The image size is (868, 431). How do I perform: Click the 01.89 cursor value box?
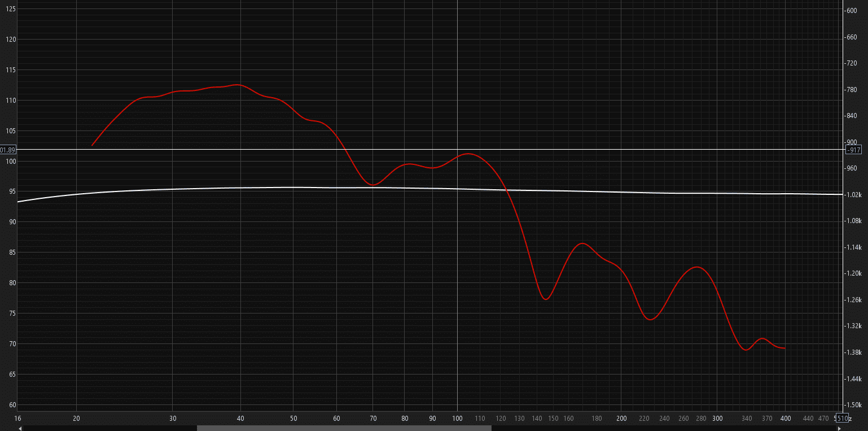[x=8, y=150]
